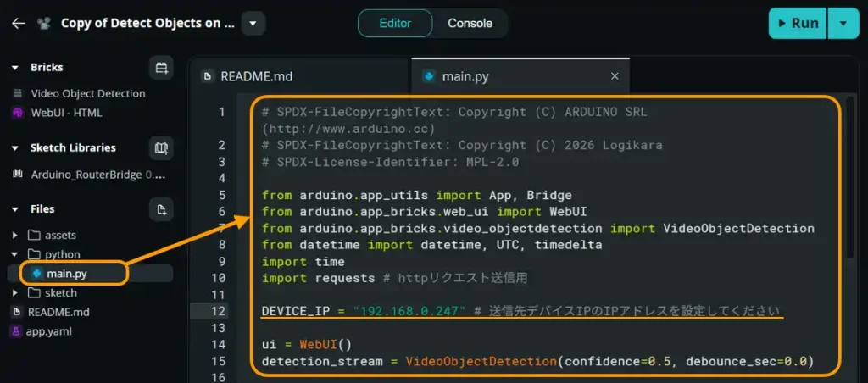
Task: Switch to the Editor view
Action: pos(395,23)
